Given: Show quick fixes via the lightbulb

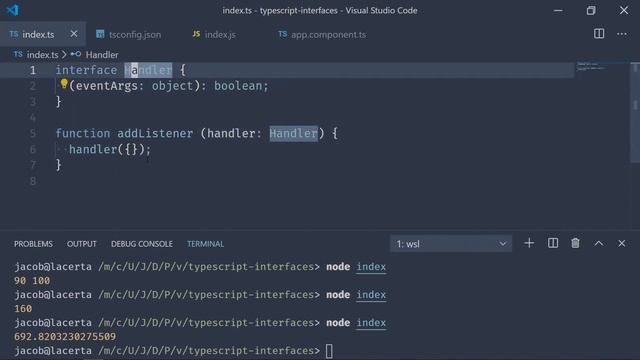Looking at the screenshot, I should pyautogui.click(x=64, y=84).
